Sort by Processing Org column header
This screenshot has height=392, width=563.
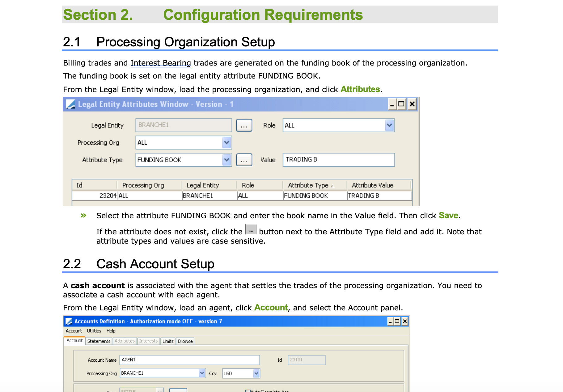pyautogui.click(x=149, y=185)
